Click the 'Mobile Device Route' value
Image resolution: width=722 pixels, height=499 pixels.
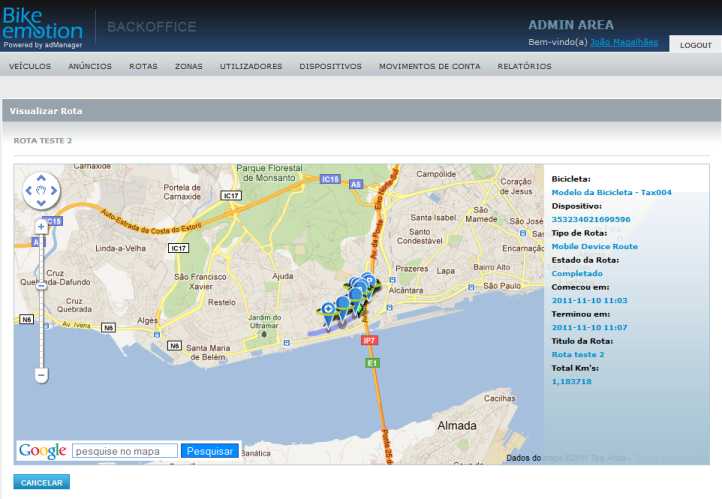[x=594, y=247]
